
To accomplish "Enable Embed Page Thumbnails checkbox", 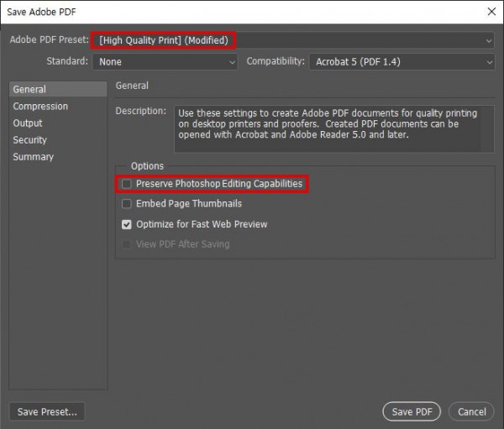I will (x=127, y=204).
